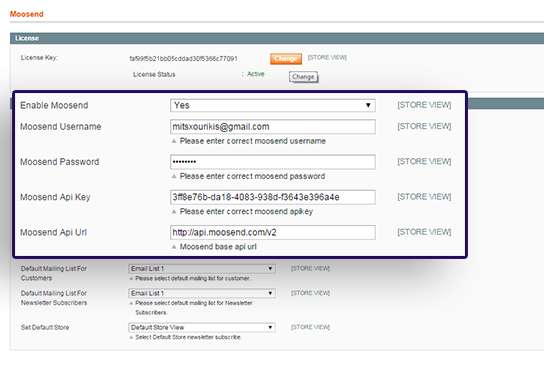Click the Moosend Username label
Screen dimensions: 544x379
click(x=61, y=127)
